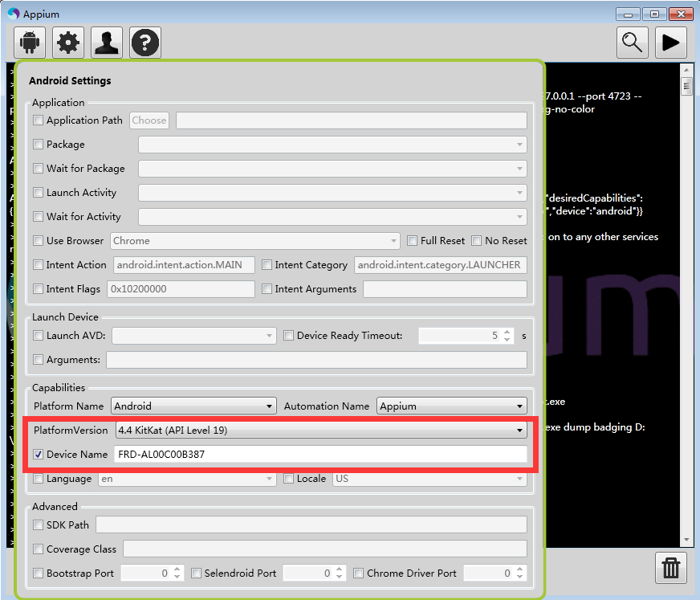Screen dimensions: 700x600
Task: Open Android Settings via the robot icon
Action: [x=30, y=43]
